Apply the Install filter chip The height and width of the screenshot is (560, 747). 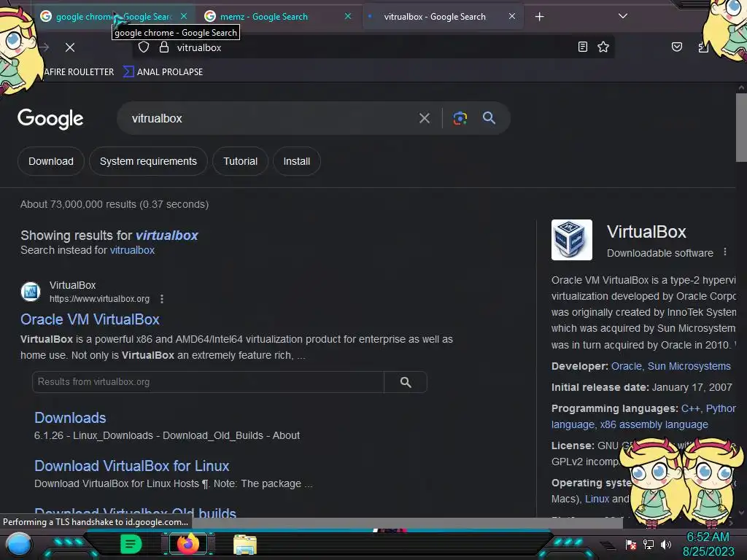296,161
